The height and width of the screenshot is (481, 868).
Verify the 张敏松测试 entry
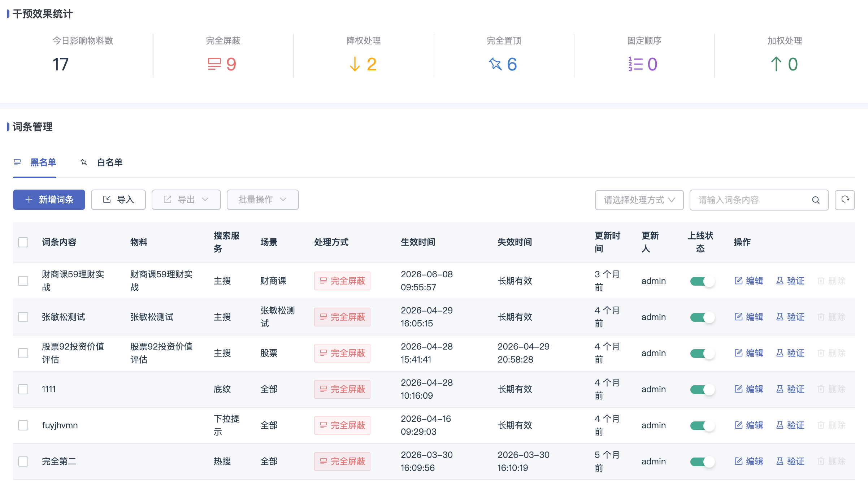tap(790, 317)
